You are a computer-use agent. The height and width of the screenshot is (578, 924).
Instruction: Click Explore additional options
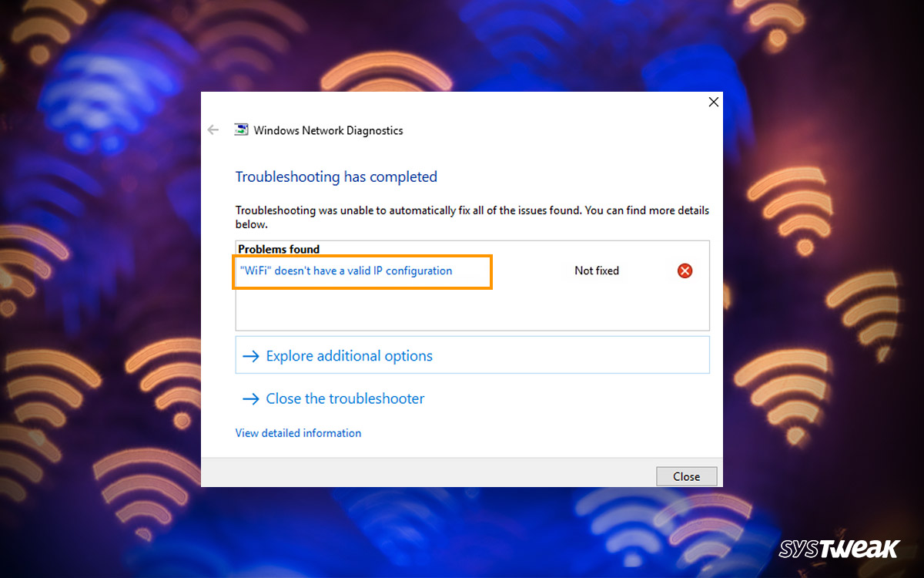click(x=349, y=355)
